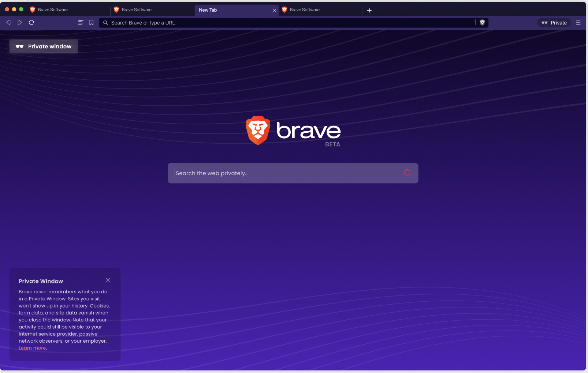This screenshot has width=588, height=373.
Task: Click the Brave lion logo above the search box
Action: 258,131
